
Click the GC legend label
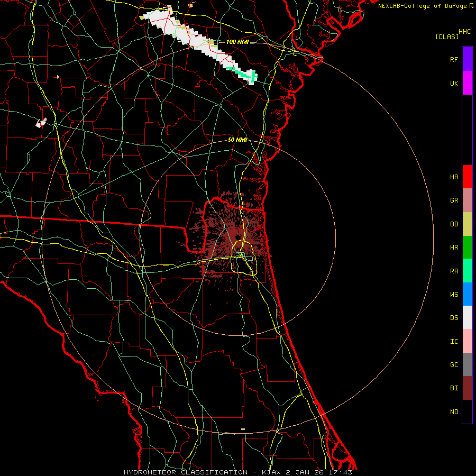(454, 364)
